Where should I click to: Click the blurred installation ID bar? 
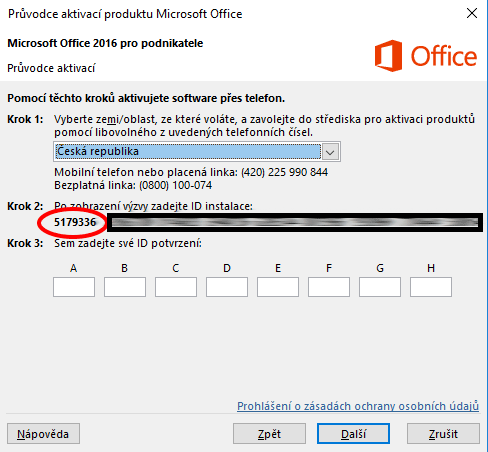point(295,223)
